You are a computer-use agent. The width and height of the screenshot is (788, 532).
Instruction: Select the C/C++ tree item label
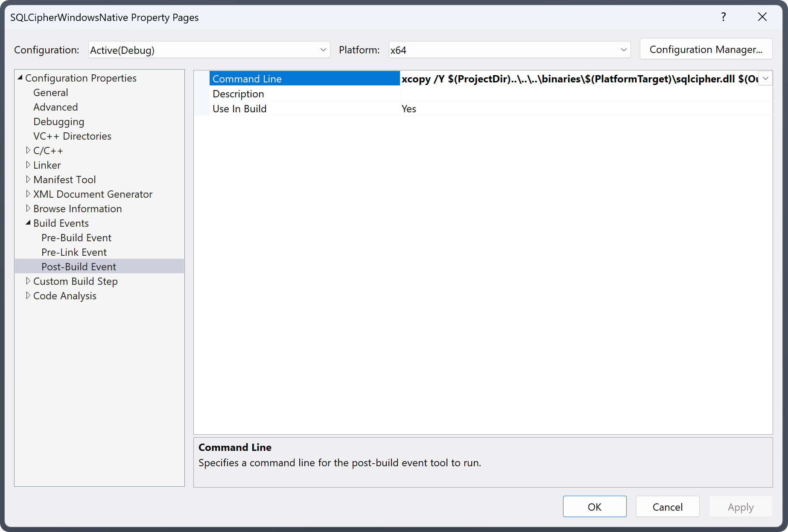(48, 151)
